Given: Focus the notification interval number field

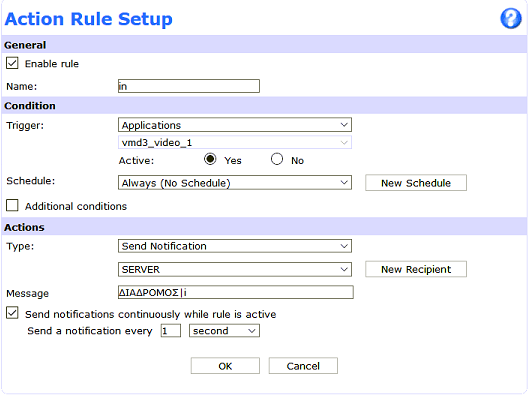Looking at the screenshot, I should click(x=171, y=331).
